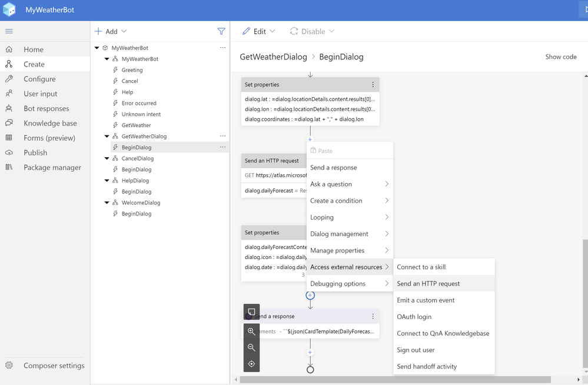Screen dimensions: 588x385
Task: Select BeginDialog under HelpDialog
Action: pos(137,191)
